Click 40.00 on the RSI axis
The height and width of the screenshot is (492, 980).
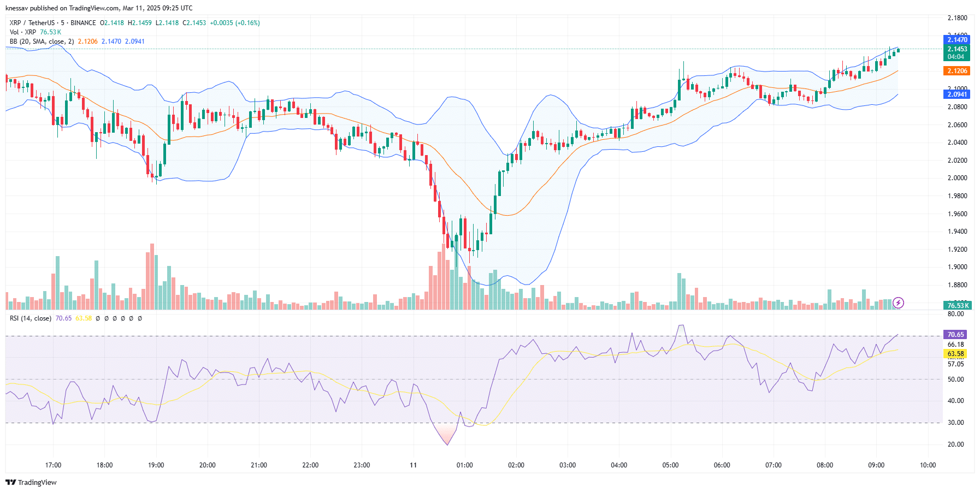955,401
